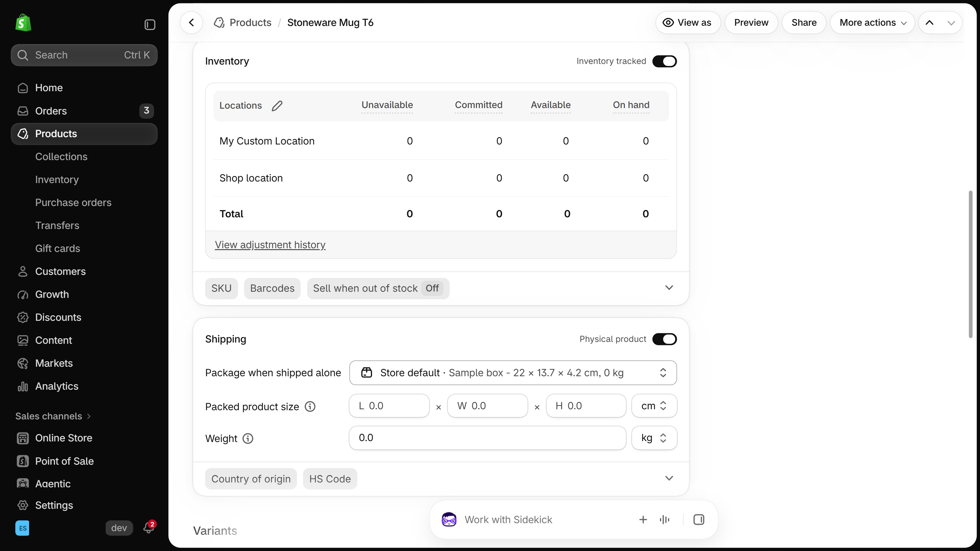Start Sidekick voice input icon
The width and height of the screenshot is (980, 551).
point(665,519)
